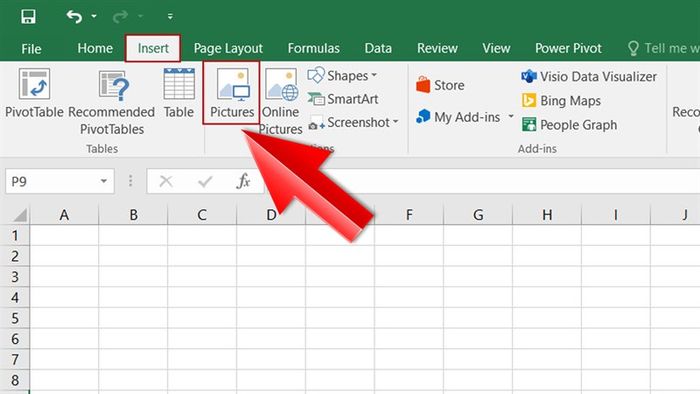700x394 pixels.
Task: Open Insert Function fx dialog
Action: pos(243,182)
